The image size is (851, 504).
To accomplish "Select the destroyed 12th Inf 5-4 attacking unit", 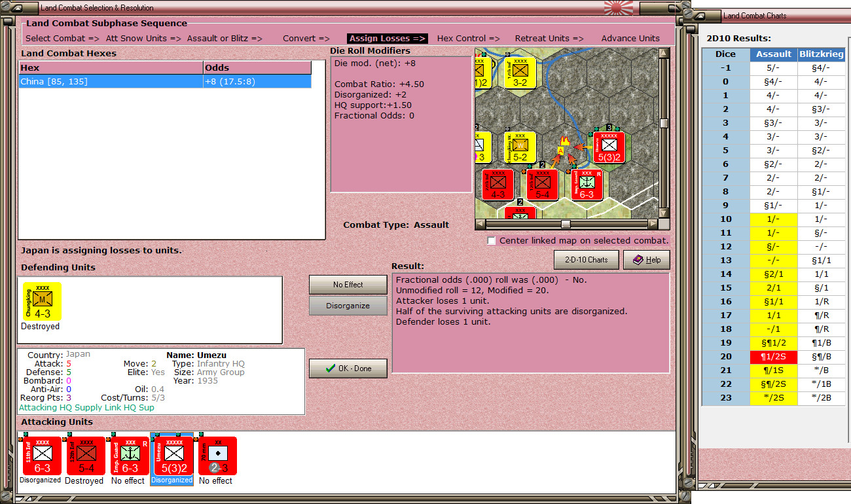I will [x=85, y=456].
